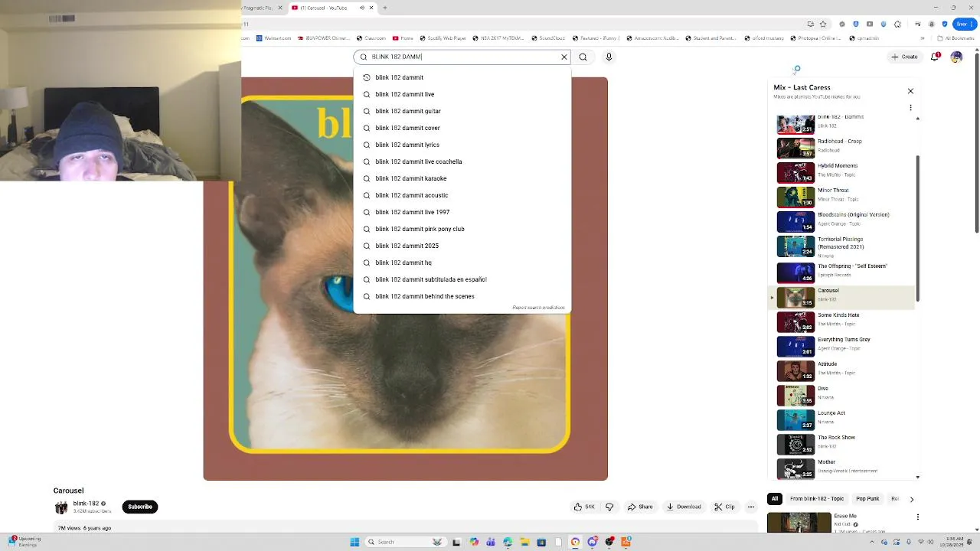Select 'blink 182 dammit pink pony club'

coord(462,229)
